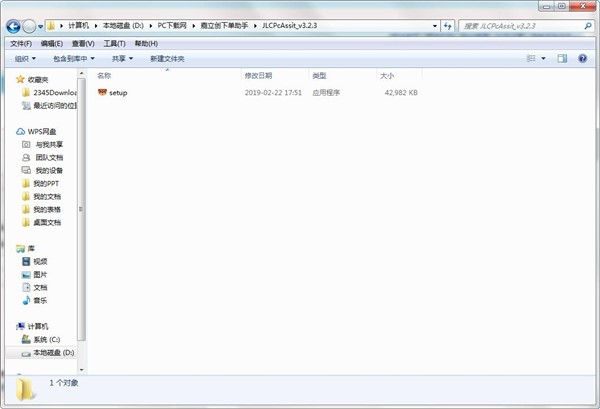Open address bar history dropdown arrow

435,26
